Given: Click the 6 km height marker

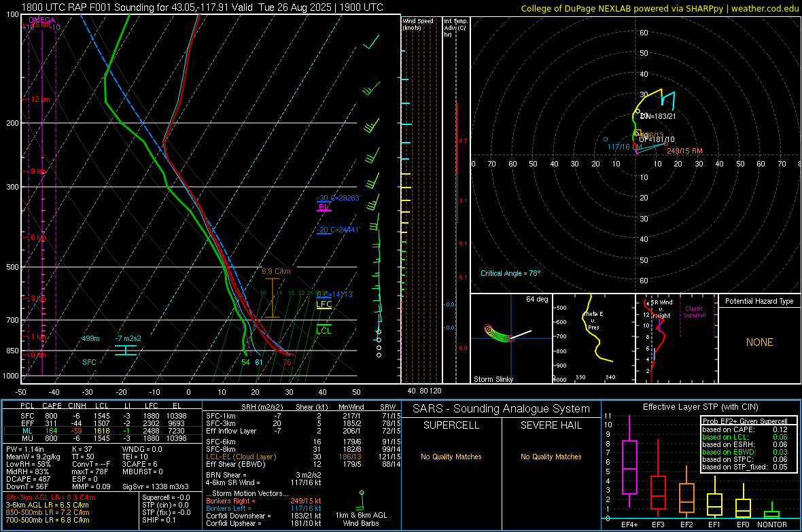Looking at the screenshot, I should pyautogui.click(x=38, y=237).
